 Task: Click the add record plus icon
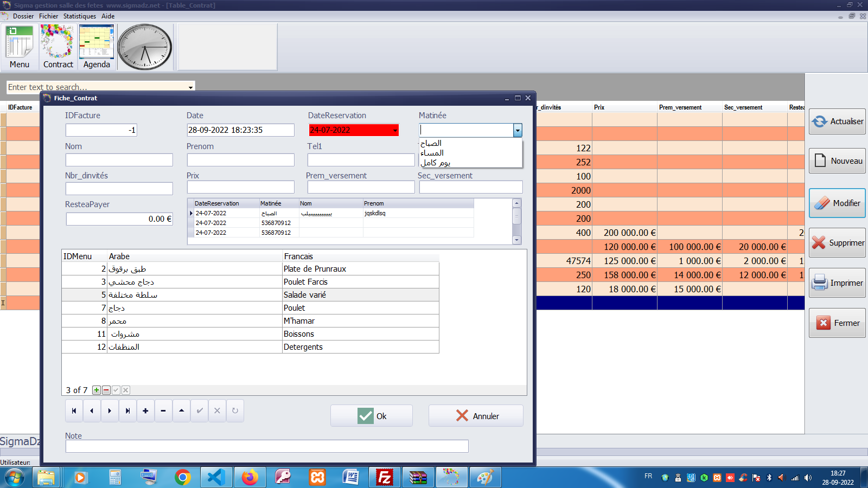[145, 411]
